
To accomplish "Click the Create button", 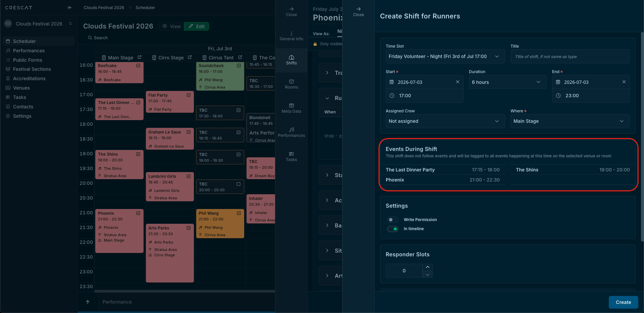I will (623, 302).
